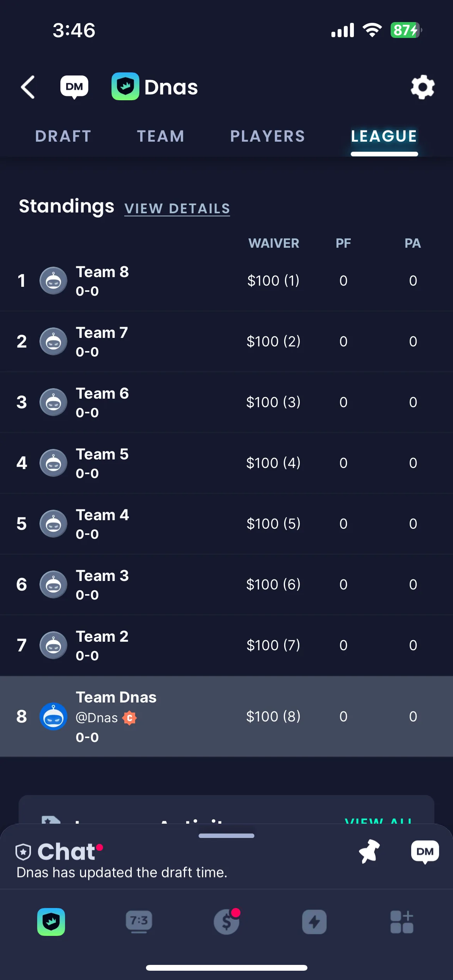Viewport: 453px width, 980px height.
Task: Open VIEW DETAILS link for standings
Action: 177,209
